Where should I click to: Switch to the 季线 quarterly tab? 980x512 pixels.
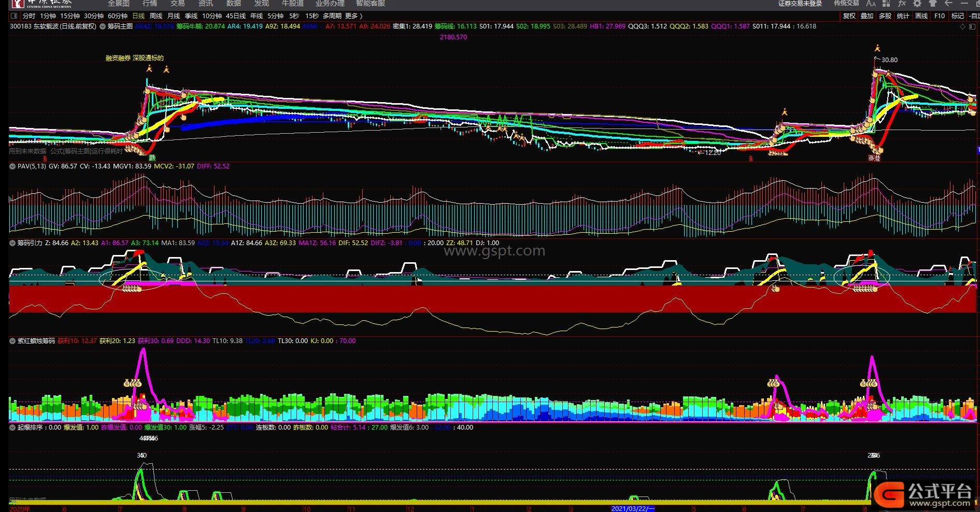point(191,16)
